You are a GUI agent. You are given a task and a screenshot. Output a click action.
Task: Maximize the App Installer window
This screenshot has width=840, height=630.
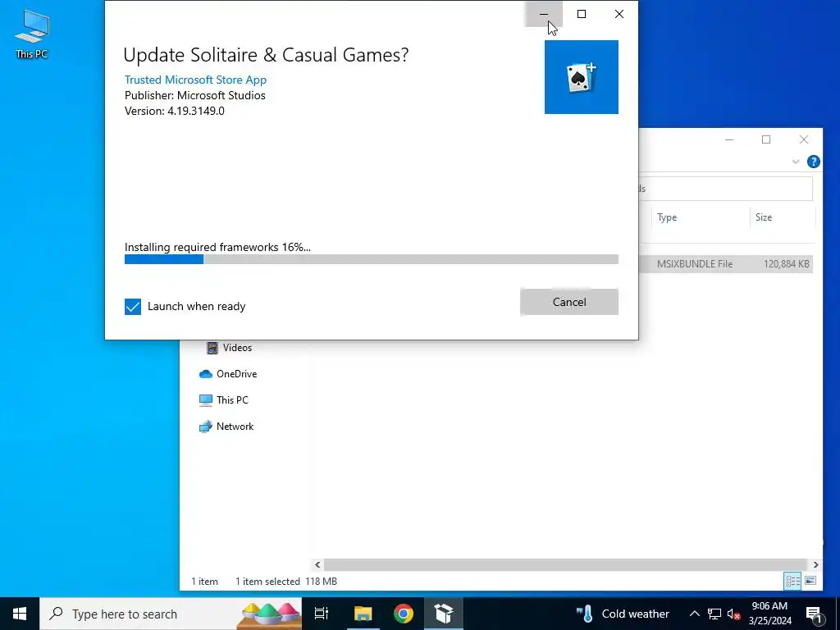pos(582,14)
